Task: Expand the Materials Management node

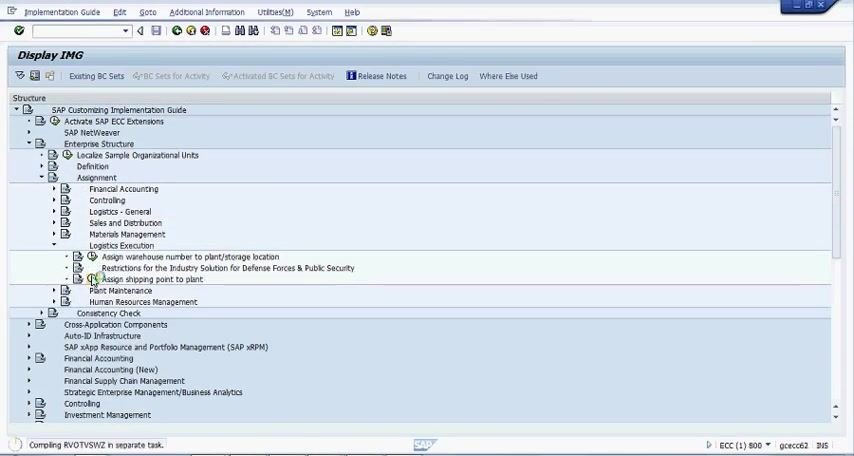Action: click(x=54, y=234)
